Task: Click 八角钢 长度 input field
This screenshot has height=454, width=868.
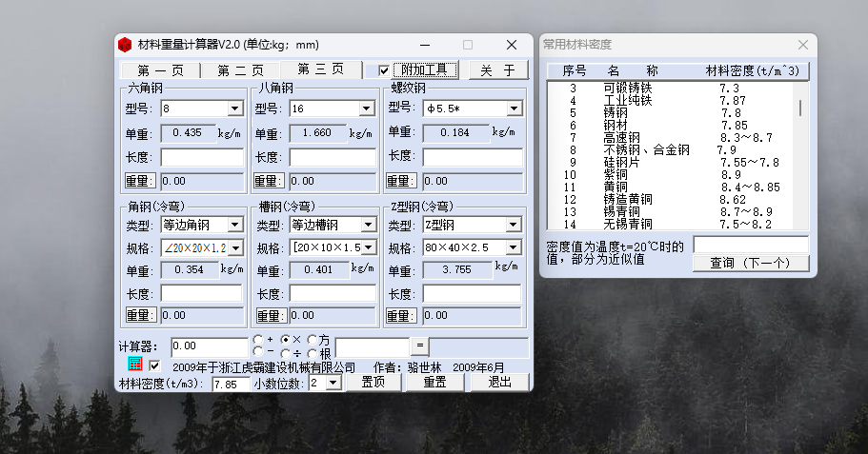Action: 333,158
